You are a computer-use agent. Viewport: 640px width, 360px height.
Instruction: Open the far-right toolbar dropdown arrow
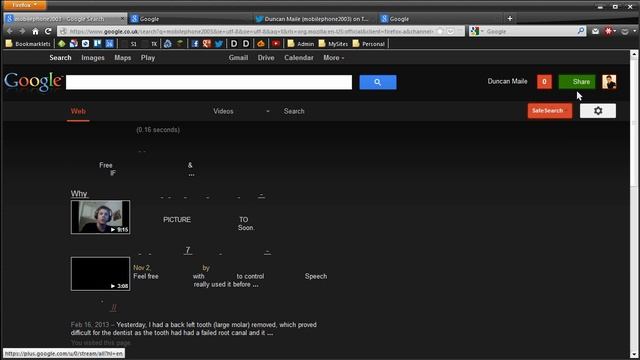click(x=634, y=31)
